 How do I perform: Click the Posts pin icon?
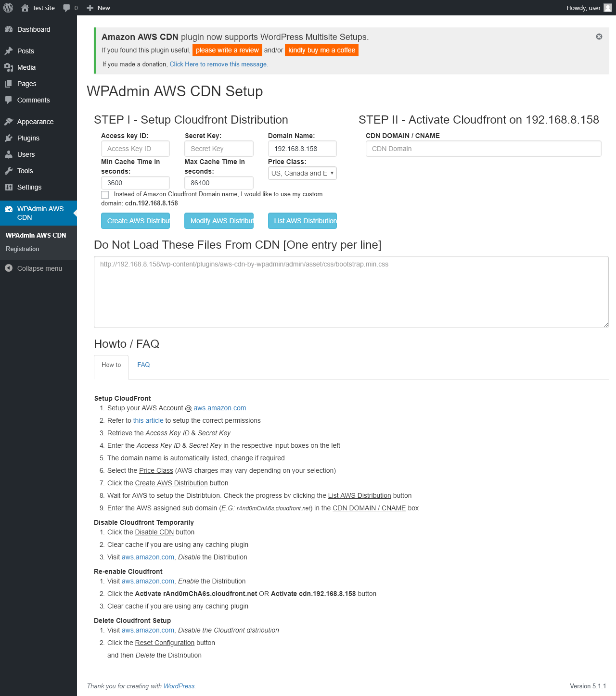tap(9, 51)
